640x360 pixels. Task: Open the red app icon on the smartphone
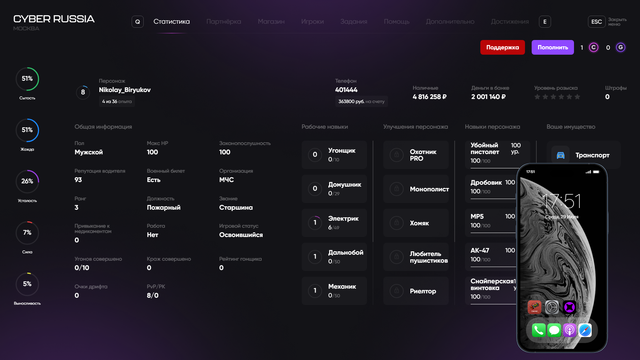(534, 307)
